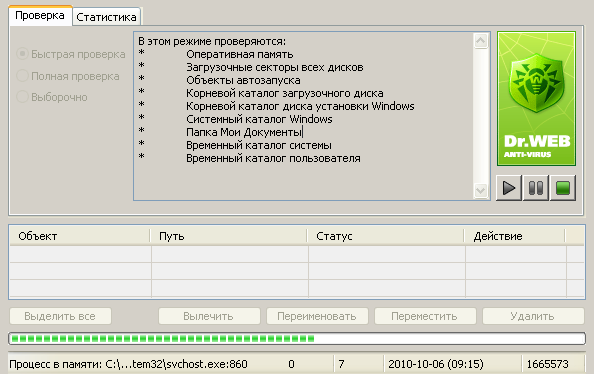Stop the scan with green square button
The width and height of the screenshot is (594, 374).
click(563, 188)
